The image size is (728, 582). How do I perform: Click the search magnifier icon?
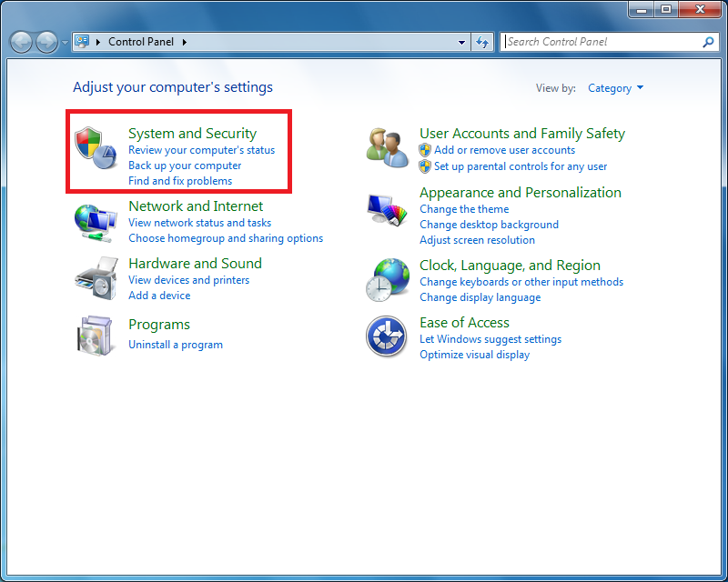[x=708, y=42]
